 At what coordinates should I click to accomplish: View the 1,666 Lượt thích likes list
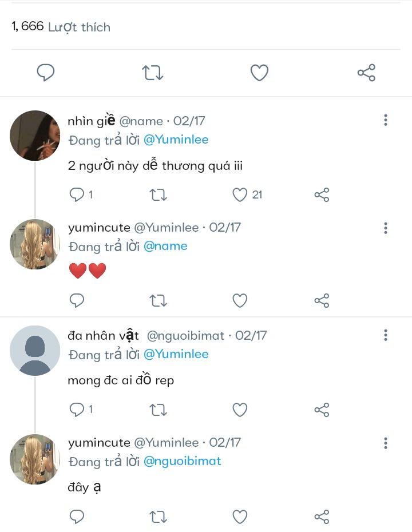[x=61, y=27]
